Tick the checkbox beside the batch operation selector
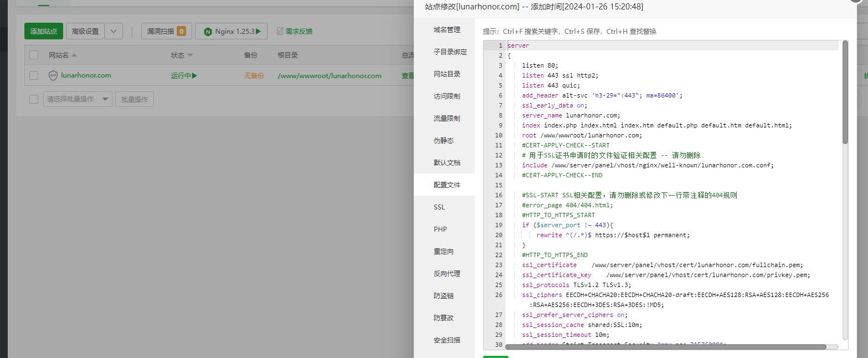This screenshot has height=358, width=868. (x=34, y=99)
